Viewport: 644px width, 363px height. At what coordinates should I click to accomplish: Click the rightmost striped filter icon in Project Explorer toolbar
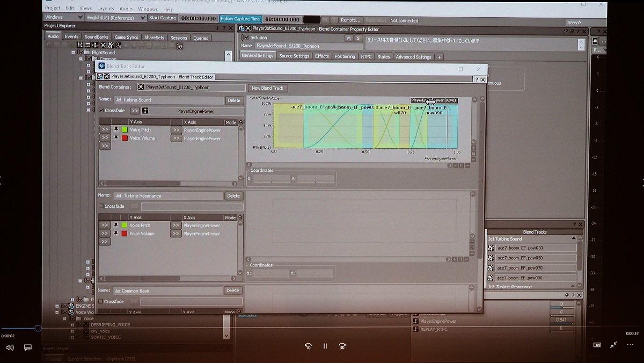pos(179,46)
